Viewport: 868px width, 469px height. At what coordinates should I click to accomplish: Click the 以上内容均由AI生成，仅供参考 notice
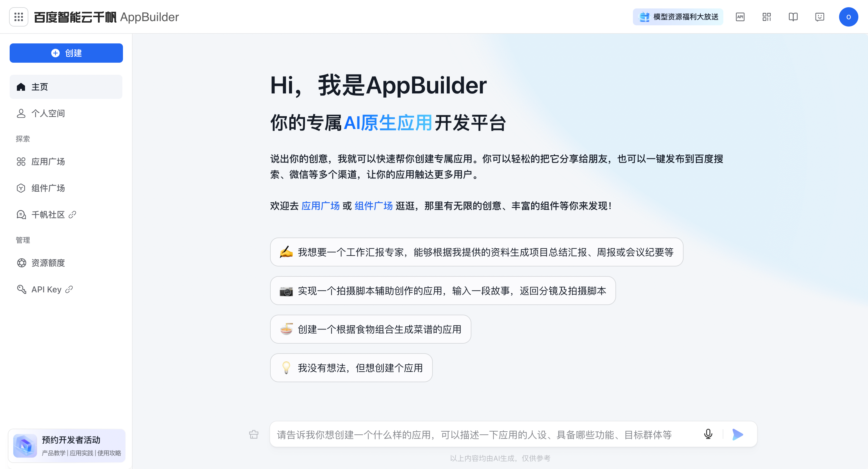click(500, 458)
